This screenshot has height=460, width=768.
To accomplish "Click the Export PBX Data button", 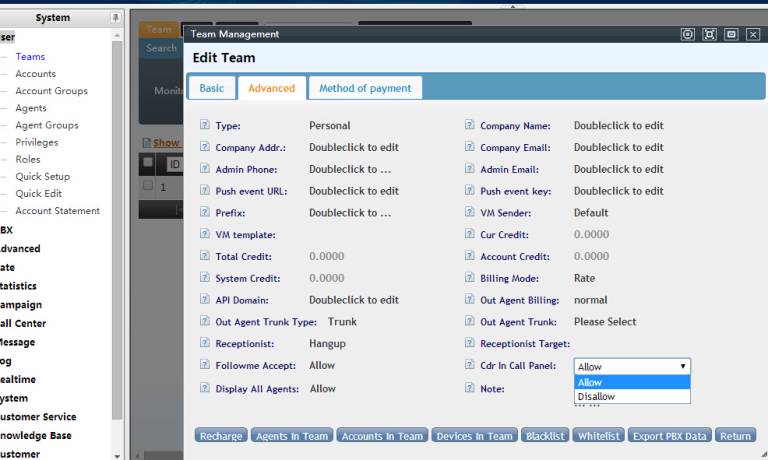I will (670, 436).
